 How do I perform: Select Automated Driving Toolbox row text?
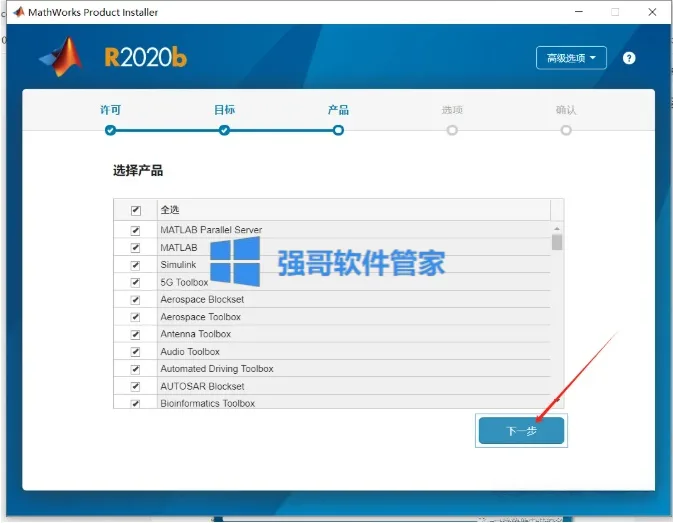tap(217, 369)
